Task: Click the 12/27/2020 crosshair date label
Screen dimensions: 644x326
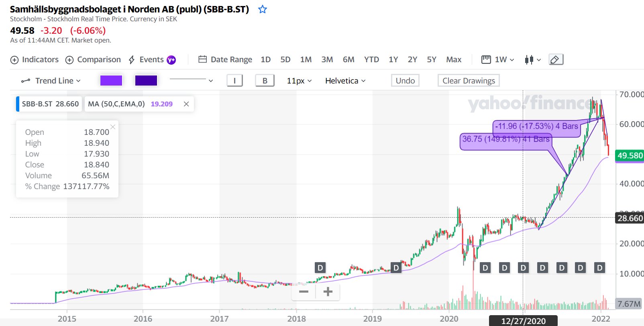Action: [523, 321]
